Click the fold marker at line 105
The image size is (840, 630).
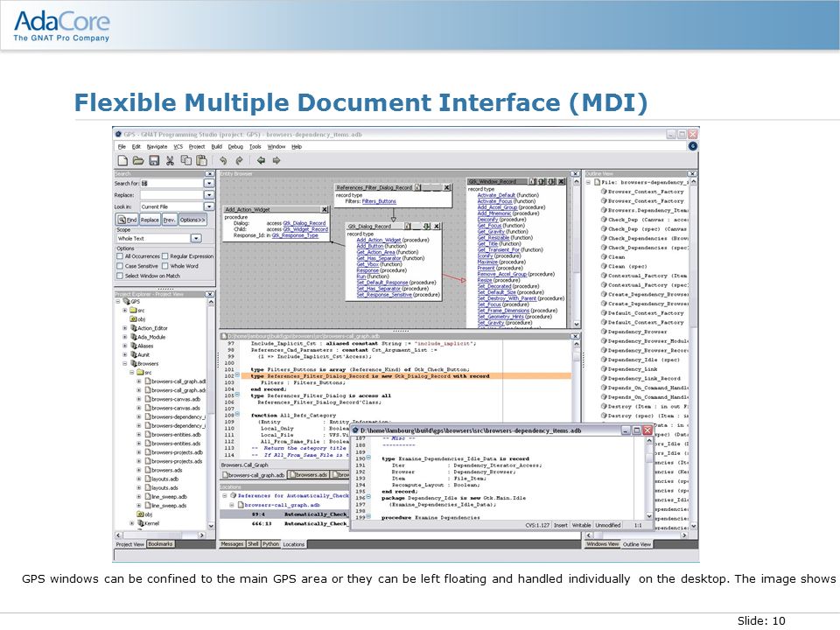(237, 395)
